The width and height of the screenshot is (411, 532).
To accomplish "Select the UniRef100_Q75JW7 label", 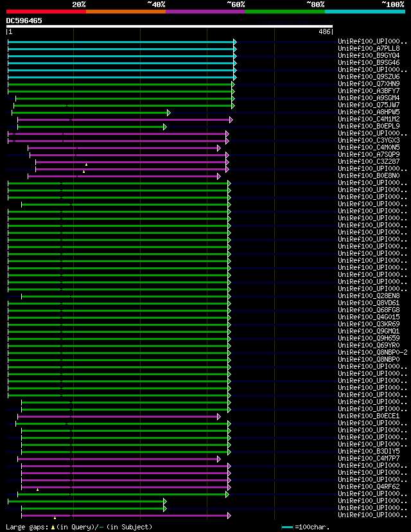I will 369,105.
